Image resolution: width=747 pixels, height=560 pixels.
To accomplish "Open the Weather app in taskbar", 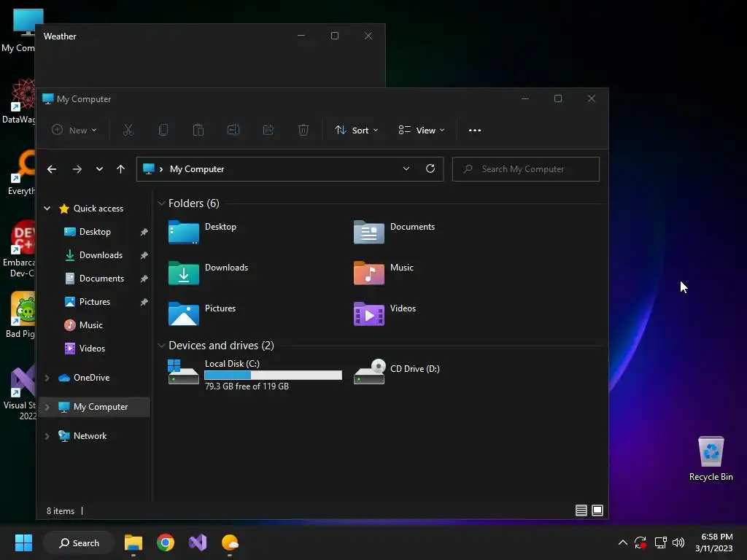I will point(230,542).
